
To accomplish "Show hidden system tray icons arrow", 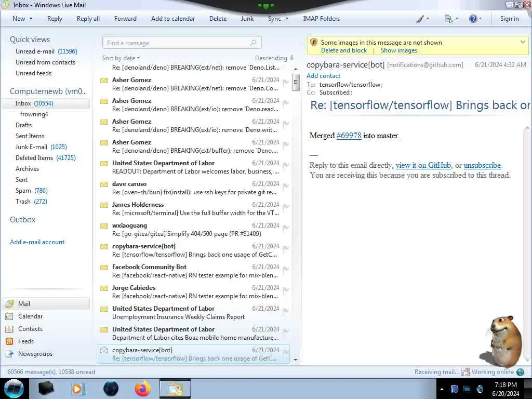I will pyautogui.click(x=442, y=389).
